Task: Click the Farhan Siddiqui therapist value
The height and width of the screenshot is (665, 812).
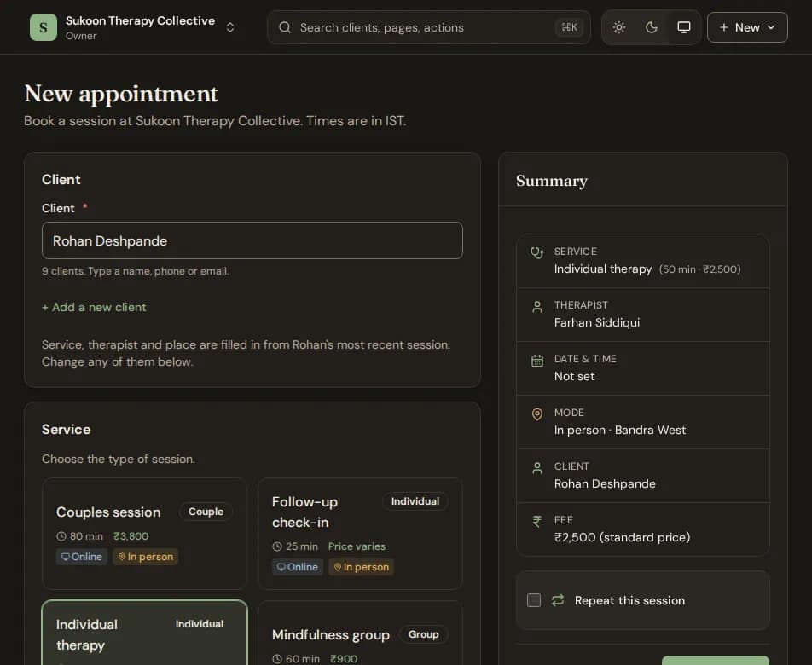Action: [597, 322]
